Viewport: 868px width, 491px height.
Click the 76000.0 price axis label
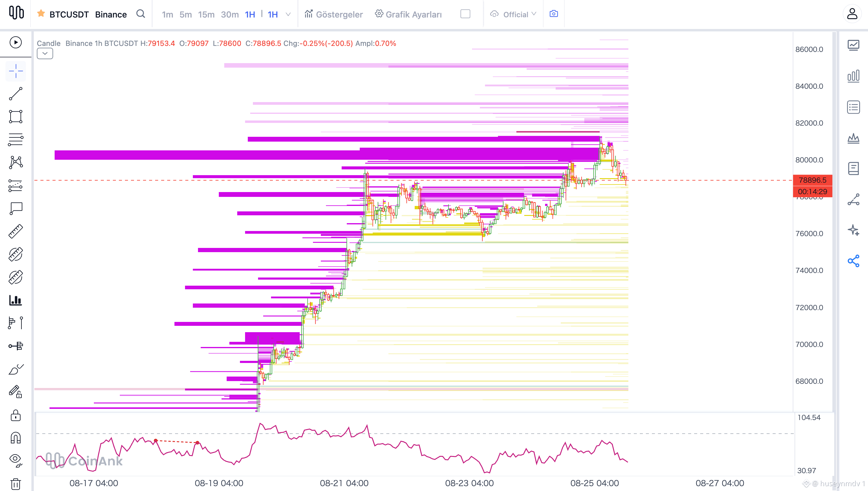(809, 234)
